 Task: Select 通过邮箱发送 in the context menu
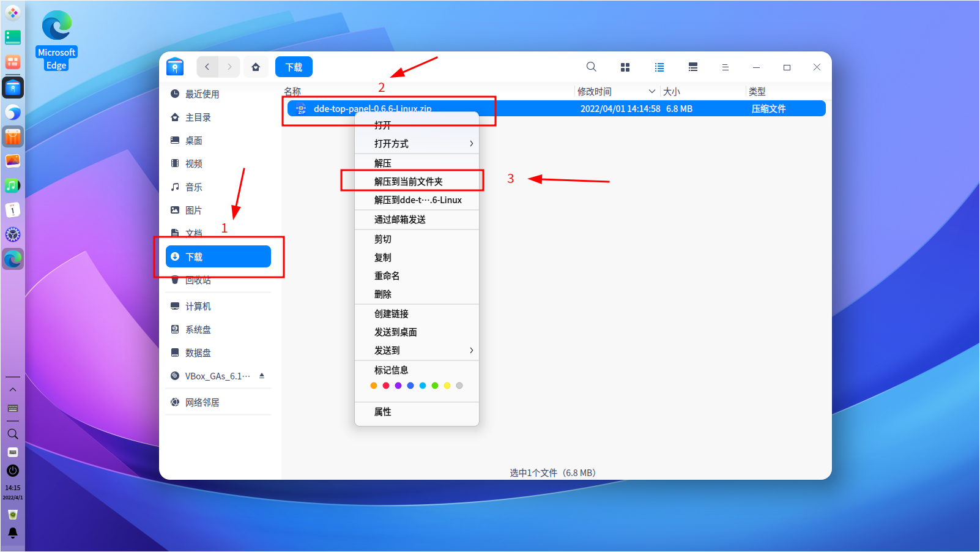[x=417, y=220]
